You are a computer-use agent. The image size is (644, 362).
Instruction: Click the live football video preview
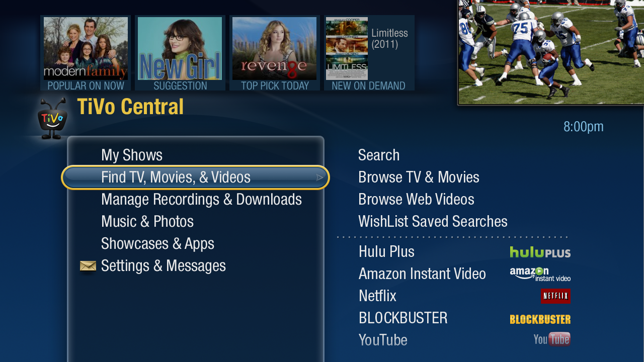click(x=551, y=51)
